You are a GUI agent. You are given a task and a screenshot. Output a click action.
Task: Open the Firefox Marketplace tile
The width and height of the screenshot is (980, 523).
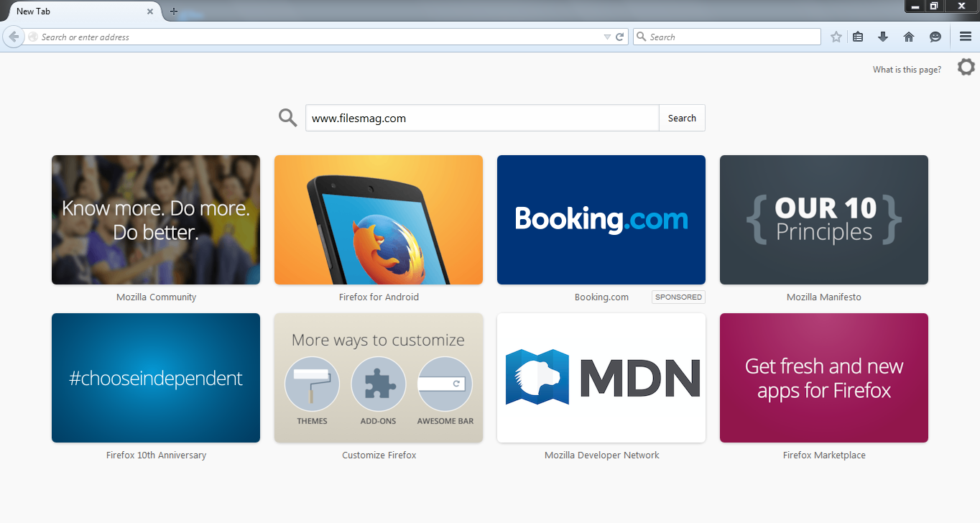824,378
